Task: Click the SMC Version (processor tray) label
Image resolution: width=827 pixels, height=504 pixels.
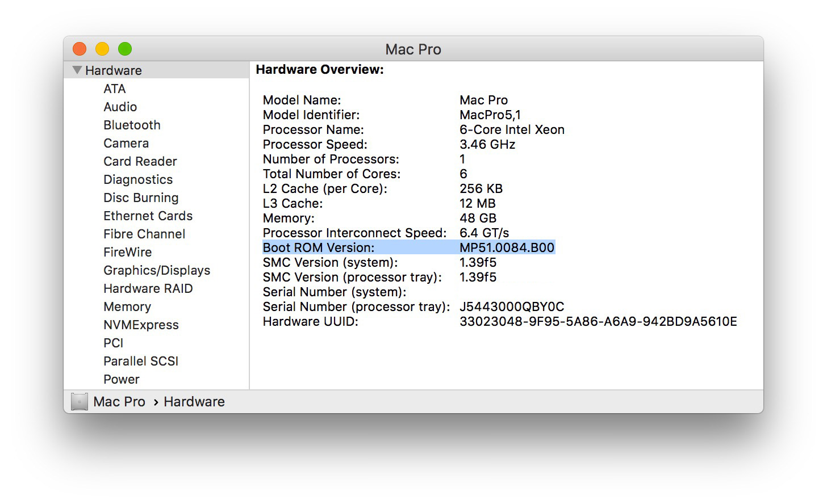Action: click(352, 277)
